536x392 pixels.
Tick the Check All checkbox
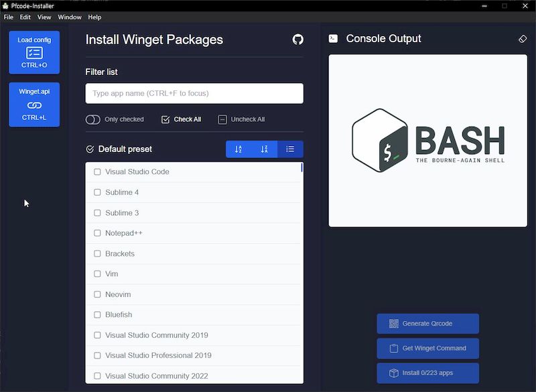(164, 119)
